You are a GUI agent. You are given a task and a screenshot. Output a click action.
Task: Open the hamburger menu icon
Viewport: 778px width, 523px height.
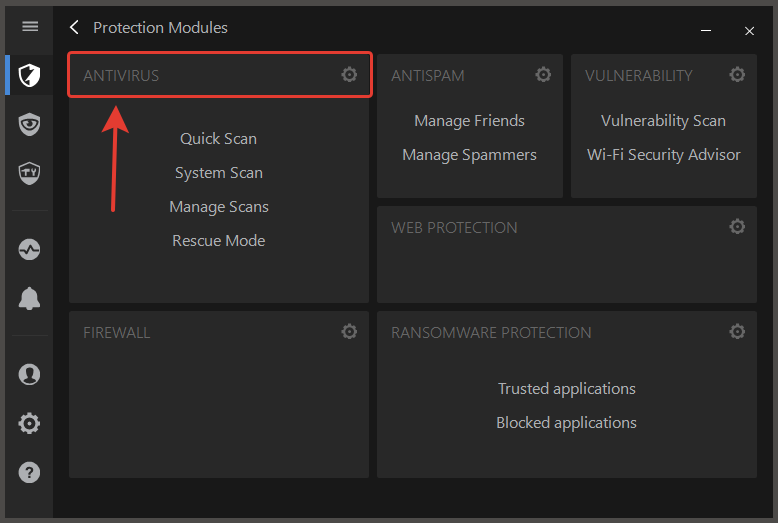[x=30, y=26]
